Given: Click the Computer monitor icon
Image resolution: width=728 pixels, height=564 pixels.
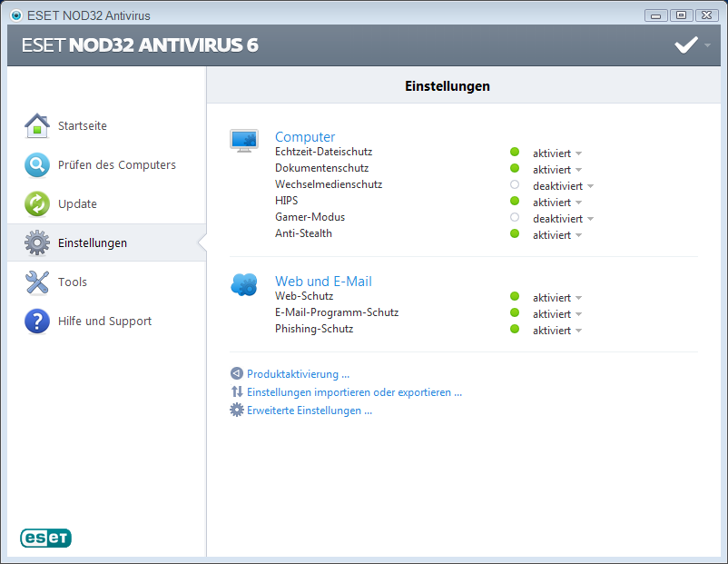Looking at the screenshot, I should 244,141.
